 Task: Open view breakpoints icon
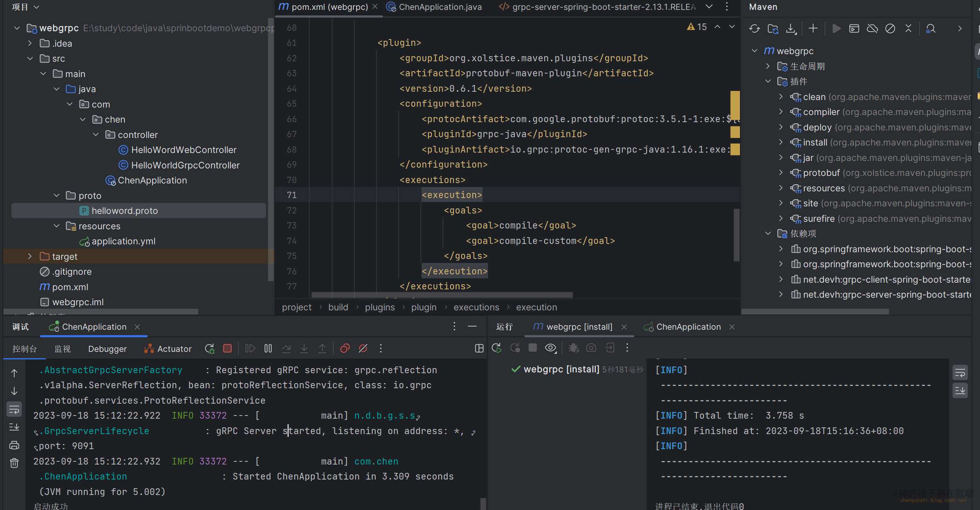(345, 348)
